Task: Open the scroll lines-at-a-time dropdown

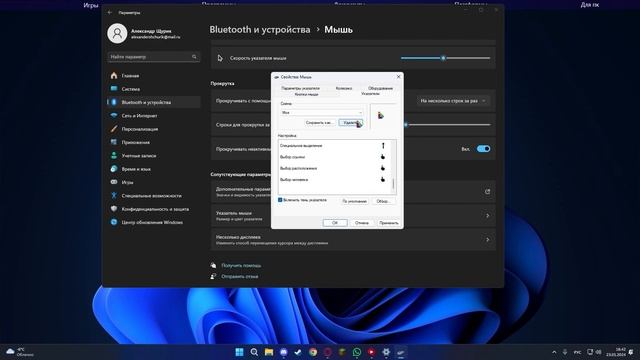Action: pyautogui.click(x=453, y=100)
